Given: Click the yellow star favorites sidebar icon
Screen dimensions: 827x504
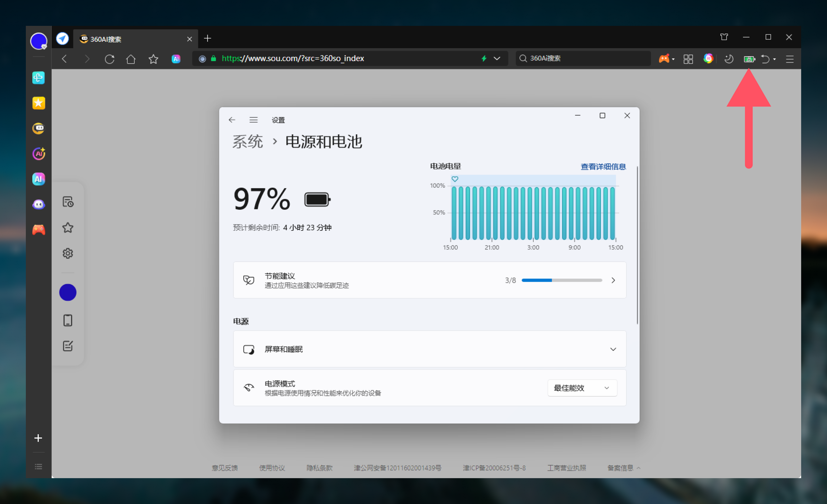Looking at the screenshot, I should (x=38, y=103).
